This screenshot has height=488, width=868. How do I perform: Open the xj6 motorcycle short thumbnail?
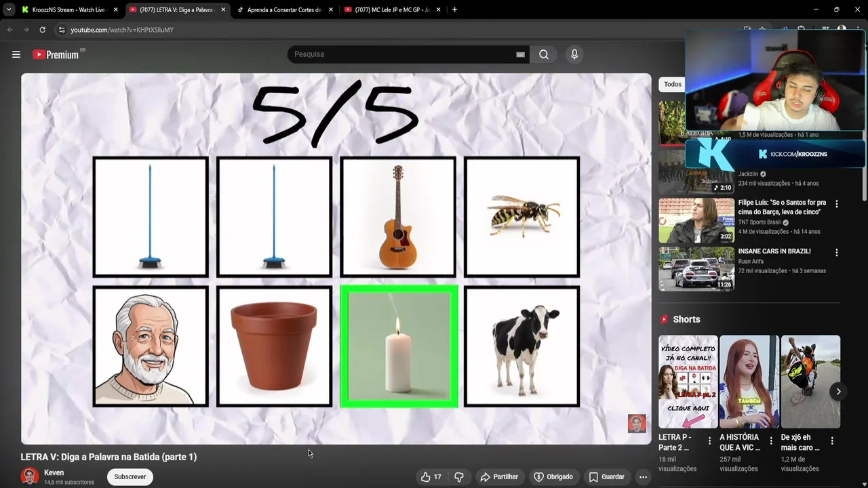click(810, 382)
